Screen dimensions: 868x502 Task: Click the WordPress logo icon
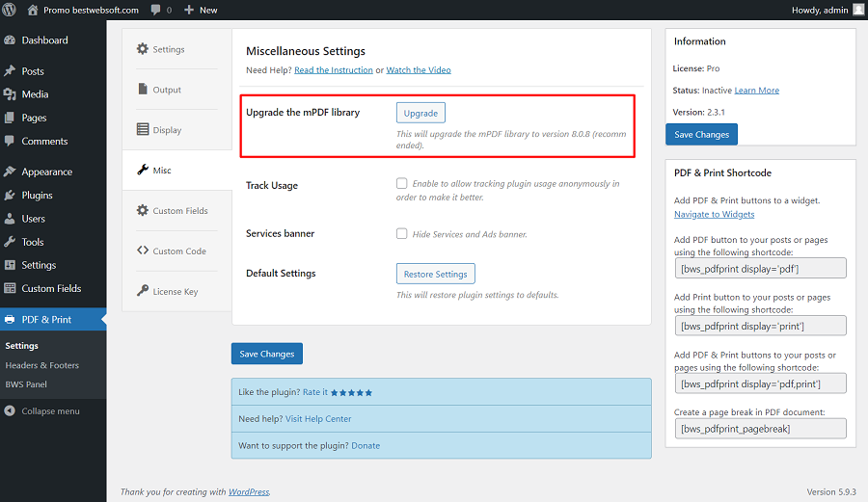[10, 10]
